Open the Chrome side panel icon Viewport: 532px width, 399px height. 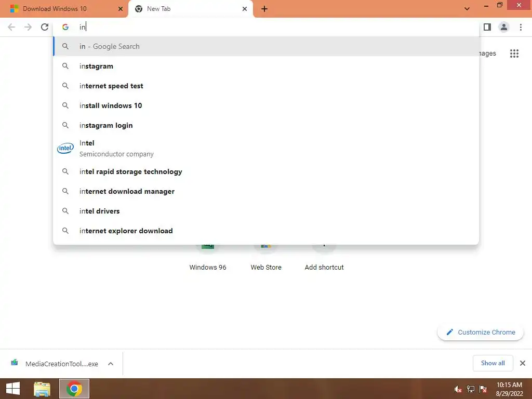(x=487, y=27)
